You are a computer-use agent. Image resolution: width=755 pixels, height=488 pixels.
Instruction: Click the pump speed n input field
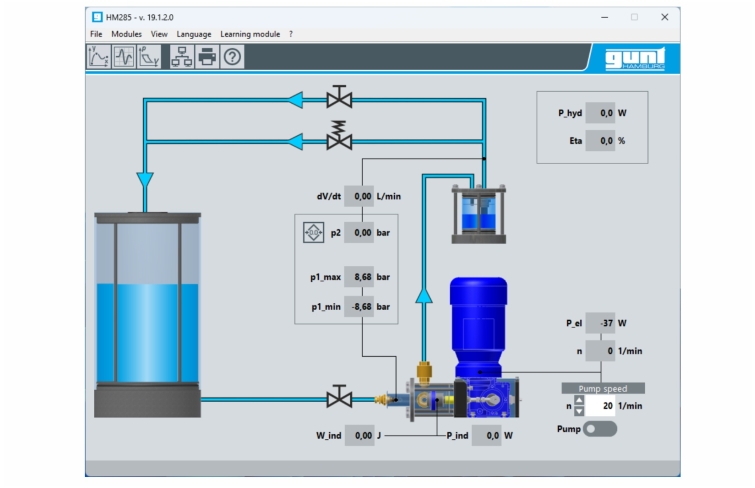602,407
